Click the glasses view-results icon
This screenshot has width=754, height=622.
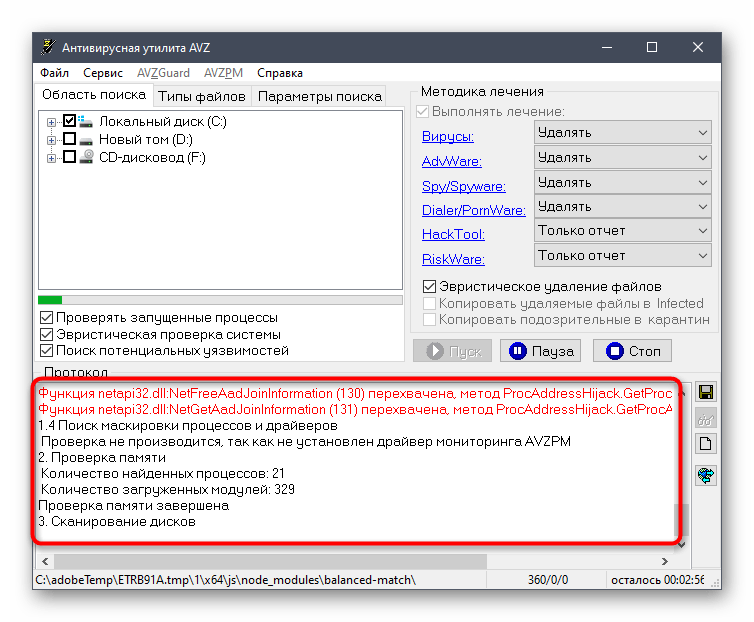[705, 420]
